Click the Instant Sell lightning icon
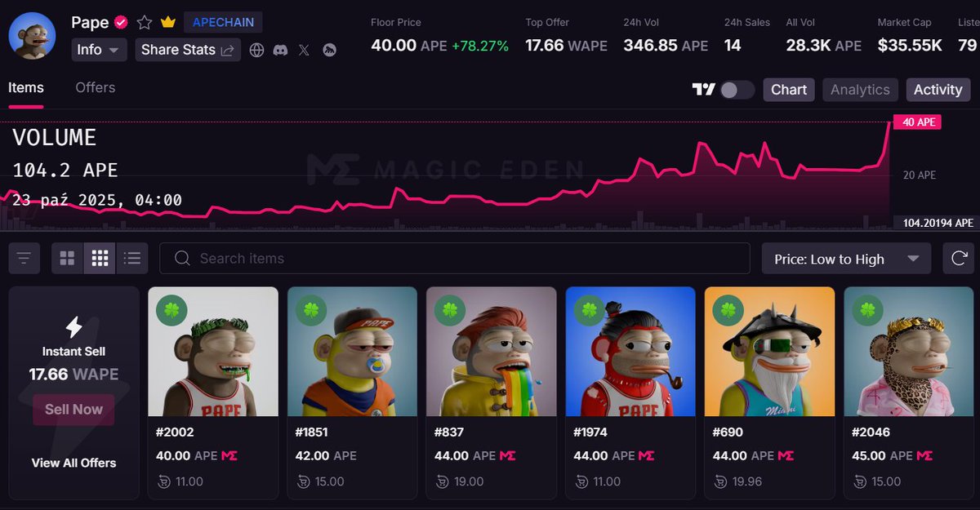This screenshot has width=980, height=510. (x=73, y=327)
